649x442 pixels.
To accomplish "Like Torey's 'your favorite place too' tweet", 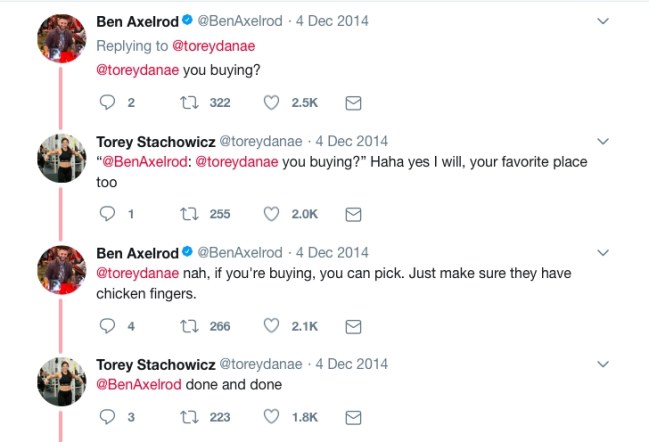I will (271, 214).
